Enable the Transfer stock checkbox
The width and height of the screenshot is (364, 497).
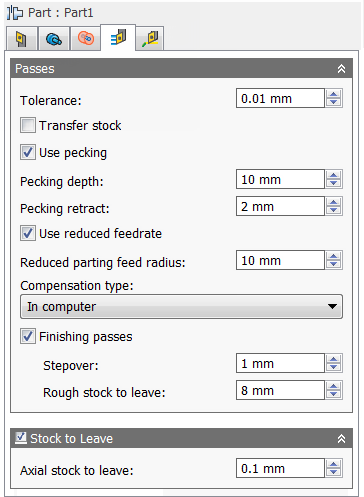pos(28,125)
